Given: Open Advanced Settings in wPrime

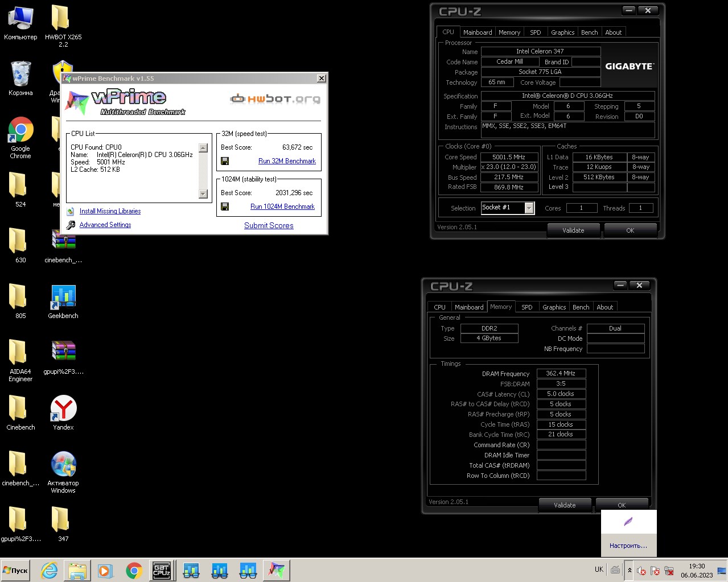Looking at the screenshot, I should (105, 225).
